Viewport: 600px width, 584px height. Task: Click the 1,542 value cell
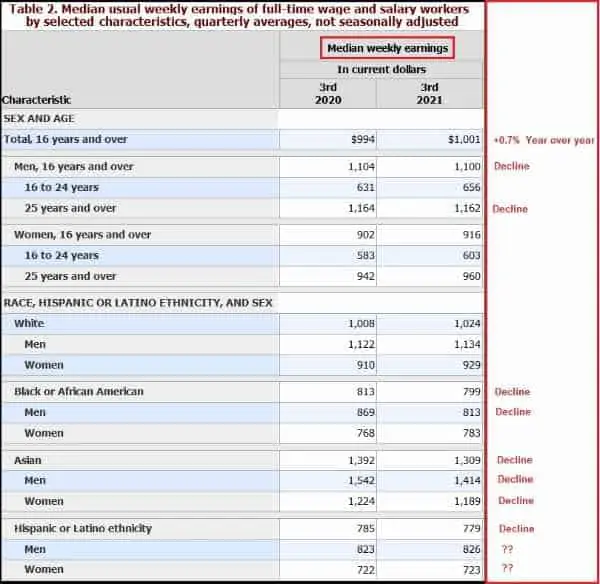(328, 481)
